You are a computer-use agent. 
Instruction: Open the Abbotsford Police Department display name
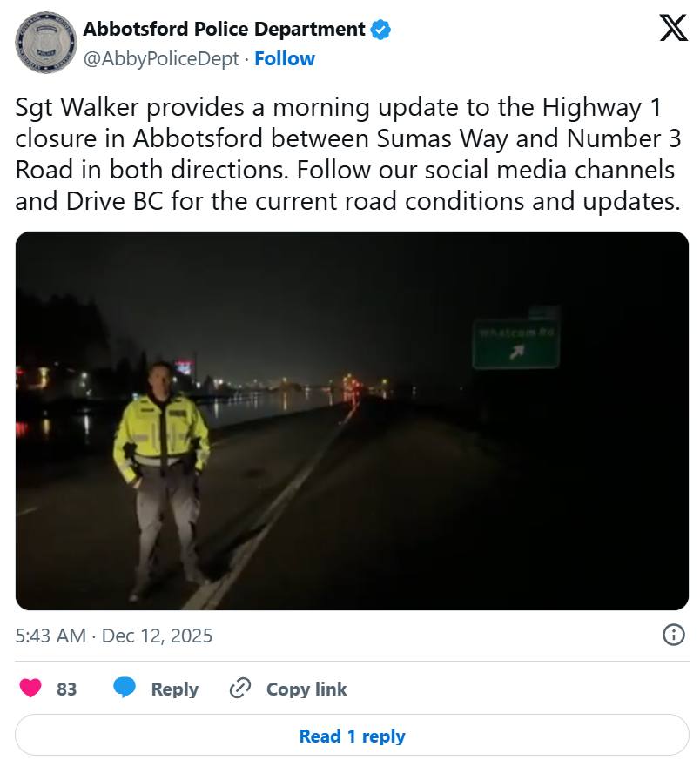pos(224,29)
